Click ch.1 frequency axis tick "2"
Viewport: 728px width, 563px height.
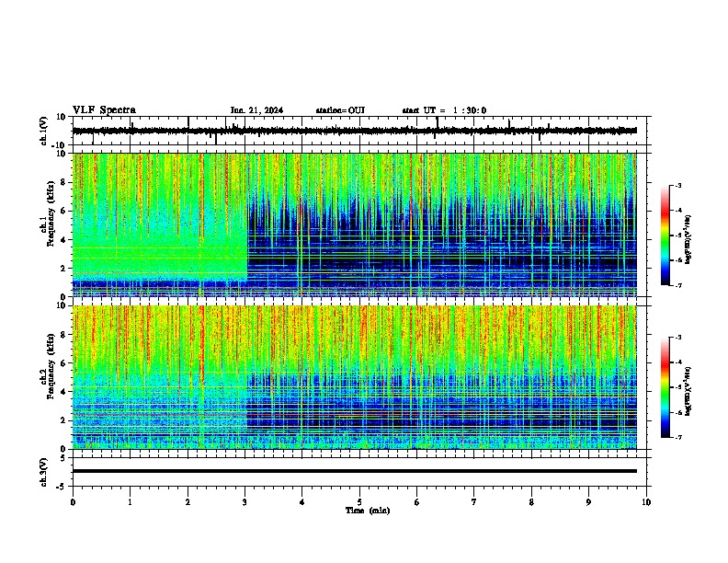pos(64,268)
